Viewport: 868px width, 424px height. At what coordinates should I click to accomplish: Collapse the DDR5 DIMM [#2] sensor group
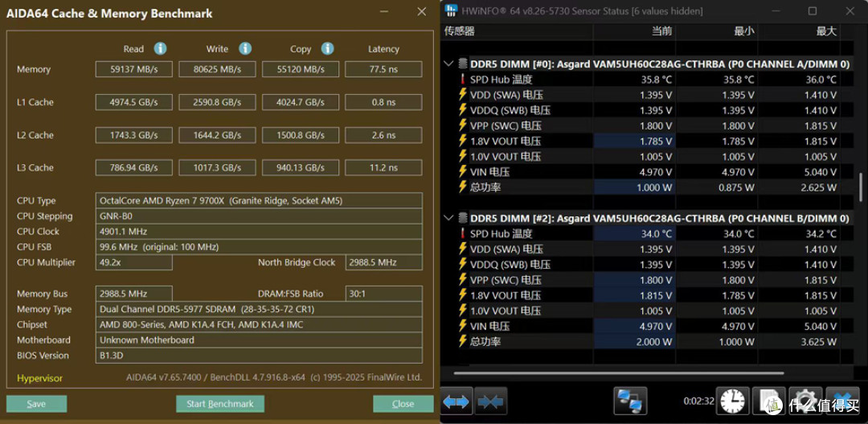(449, 218)
